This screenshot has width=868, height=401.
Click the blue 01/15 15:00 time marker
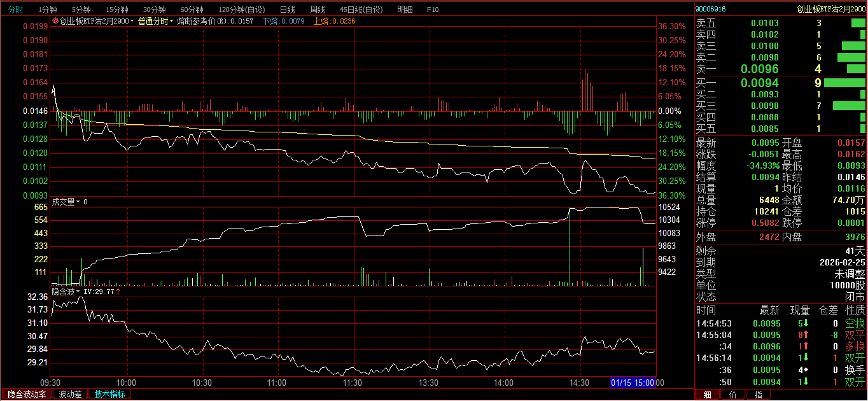pos(633,383)
